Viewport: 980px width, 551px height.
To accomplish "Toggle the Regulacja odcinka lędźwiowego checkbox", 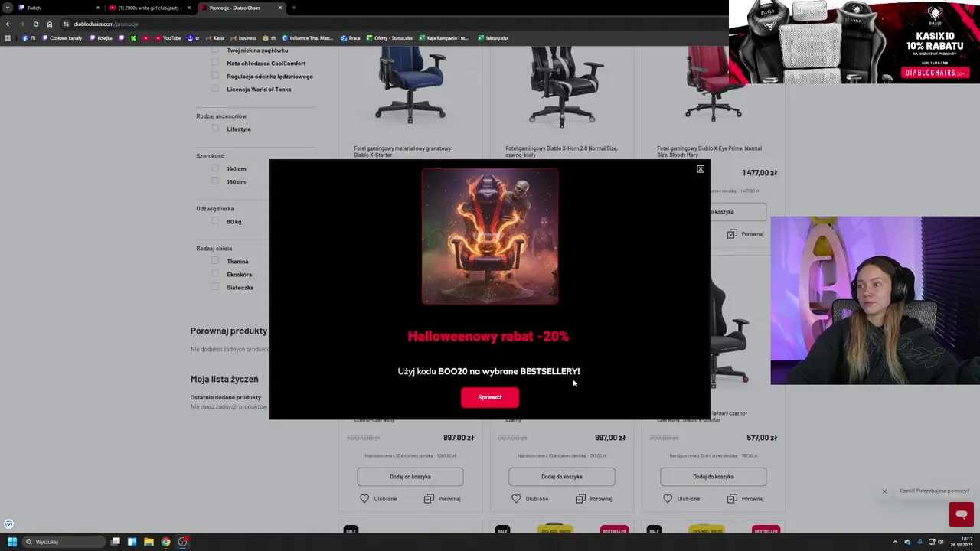I will coord(215,76).
